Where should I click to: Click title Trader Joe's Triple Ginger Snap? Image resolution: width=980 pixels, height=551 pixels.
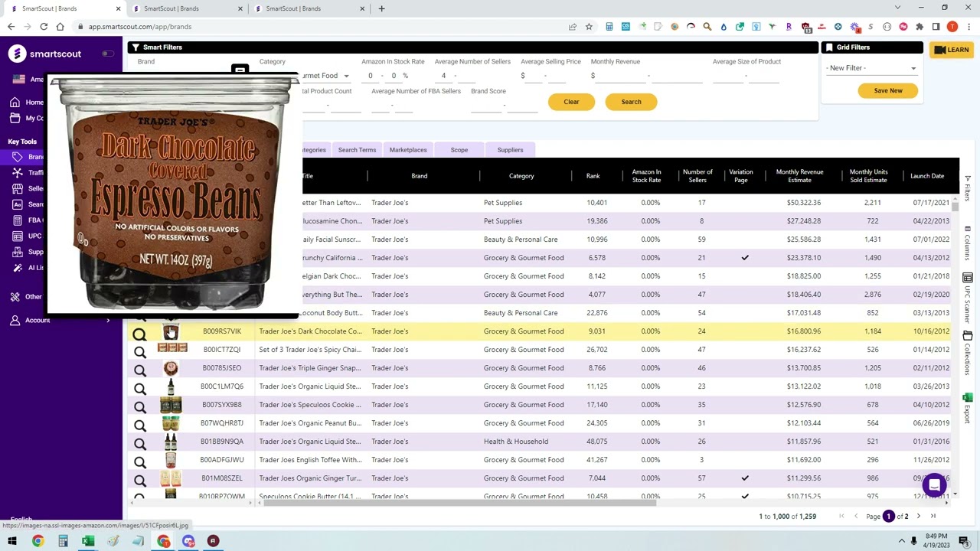click(310, 368)
